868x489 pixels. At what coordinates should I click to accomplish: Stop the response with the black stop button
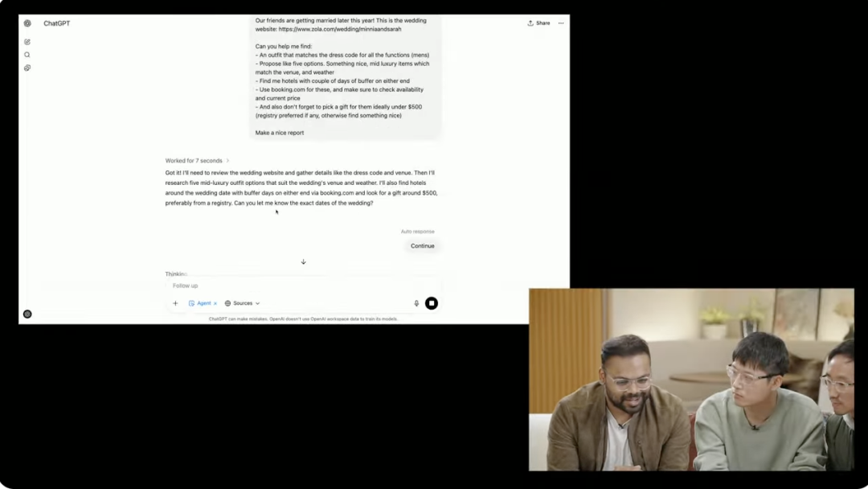click(x=432, y=303)
